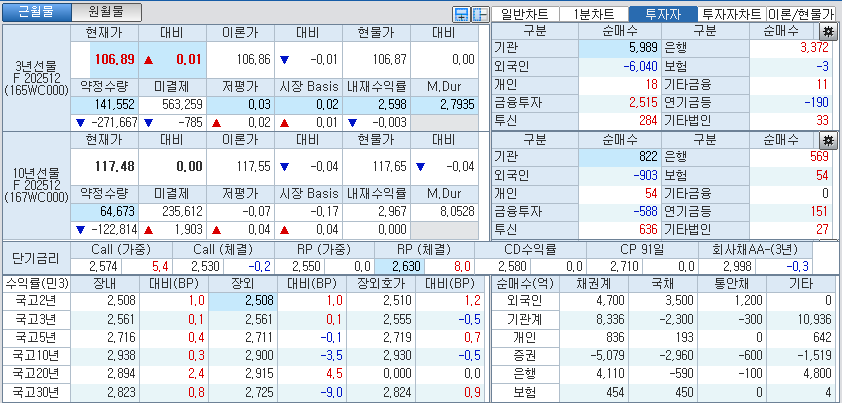Open the 일반차트 tab
842x403 pixels.
[x=525, y=14]
